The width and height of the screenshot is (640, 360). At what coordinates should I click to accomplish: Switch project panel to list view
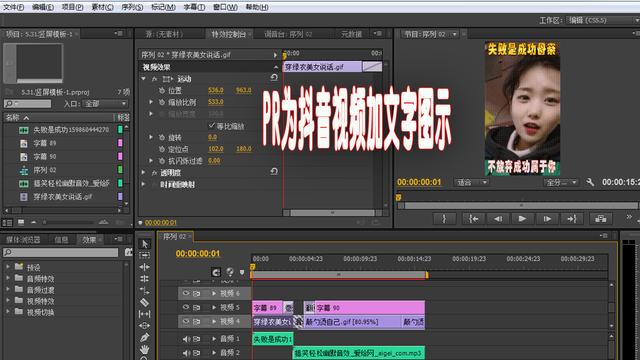click(x=7, y=222)
